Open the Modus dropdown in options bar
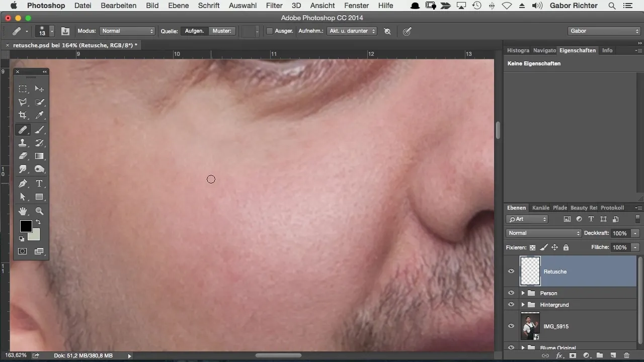644x362 pixels. pos(127,31)
